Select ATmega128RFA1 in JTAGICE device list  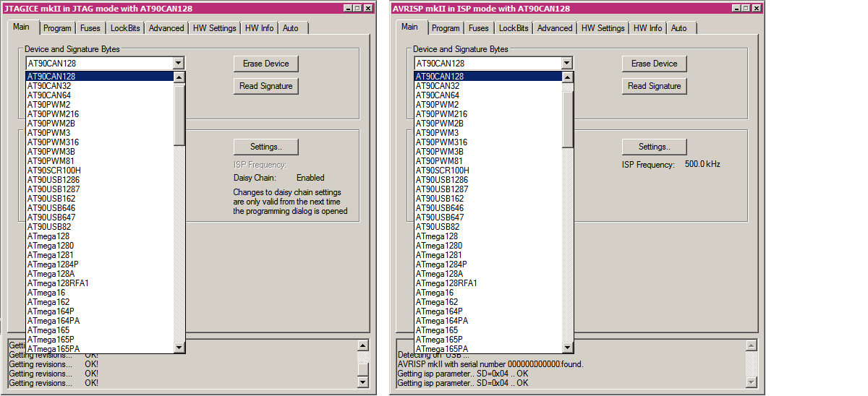100,283
